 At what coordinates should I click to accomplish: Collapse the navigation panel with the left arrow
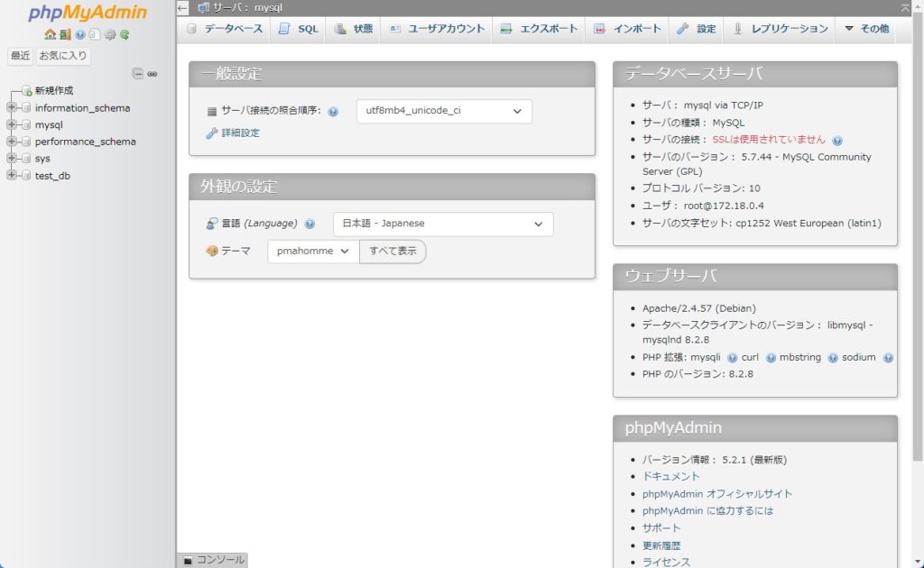click(182, 8)
